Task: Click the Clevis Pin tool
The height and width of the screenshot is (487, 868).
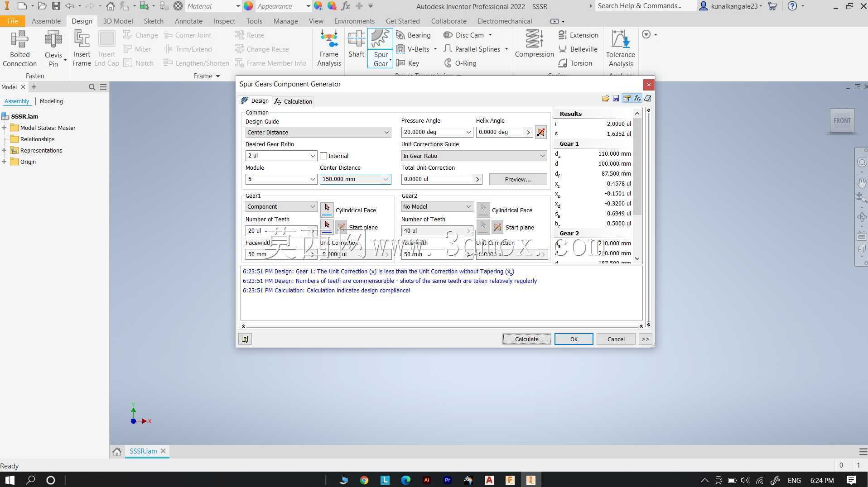Action: [x=53, y=49]
